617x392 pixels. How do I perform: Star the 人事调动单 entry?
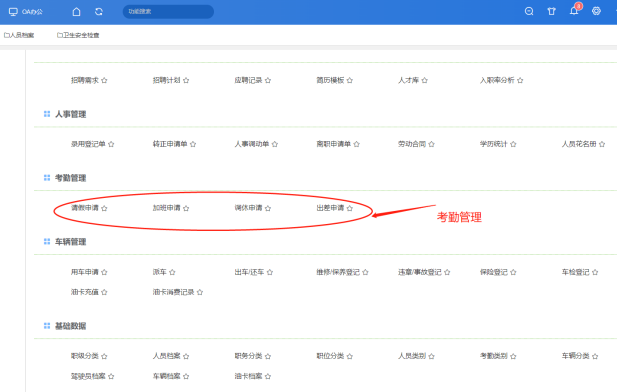275,144
